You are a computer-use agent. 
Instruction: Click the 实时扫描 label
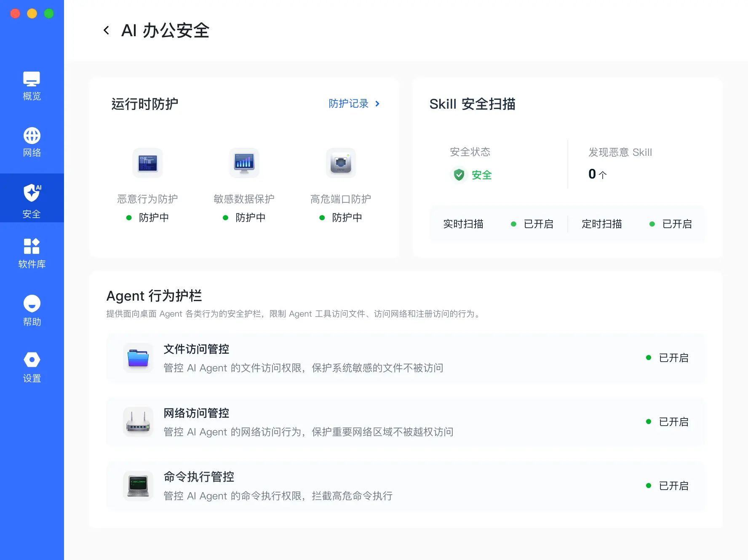coord(463,224)
